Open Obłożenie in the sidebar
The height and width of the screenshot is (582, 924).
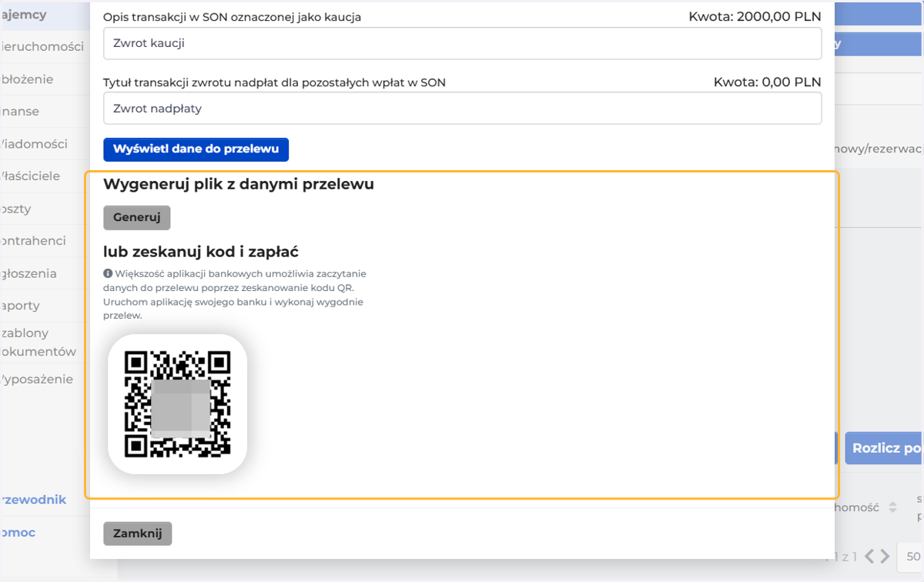28,79
